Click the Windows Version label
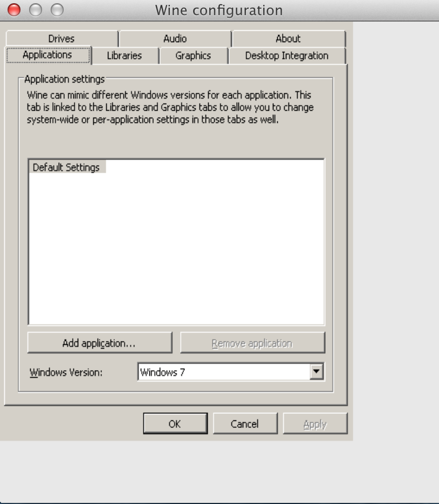 66,372
